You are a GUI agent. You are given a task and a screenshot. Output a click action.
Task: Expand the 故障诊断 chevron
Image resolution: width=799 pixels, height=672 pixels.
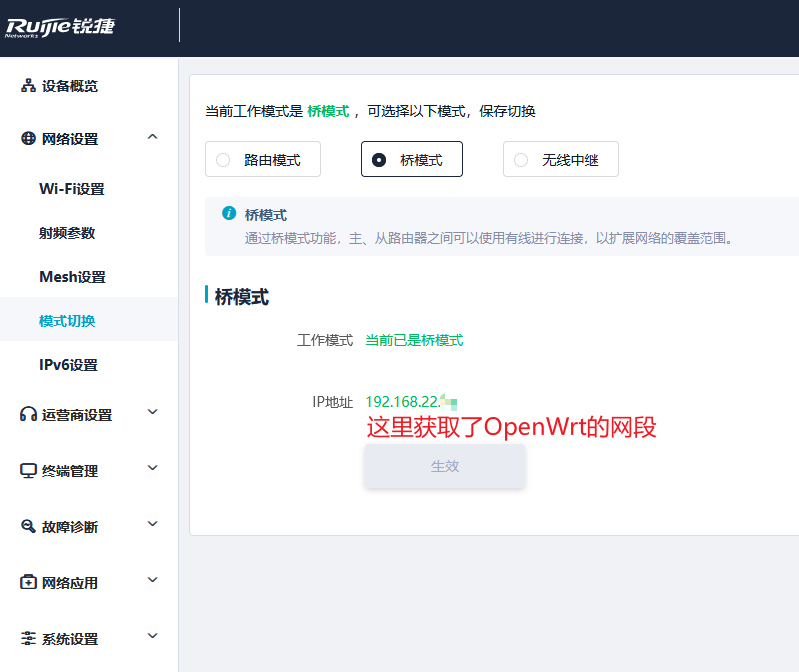152,524
